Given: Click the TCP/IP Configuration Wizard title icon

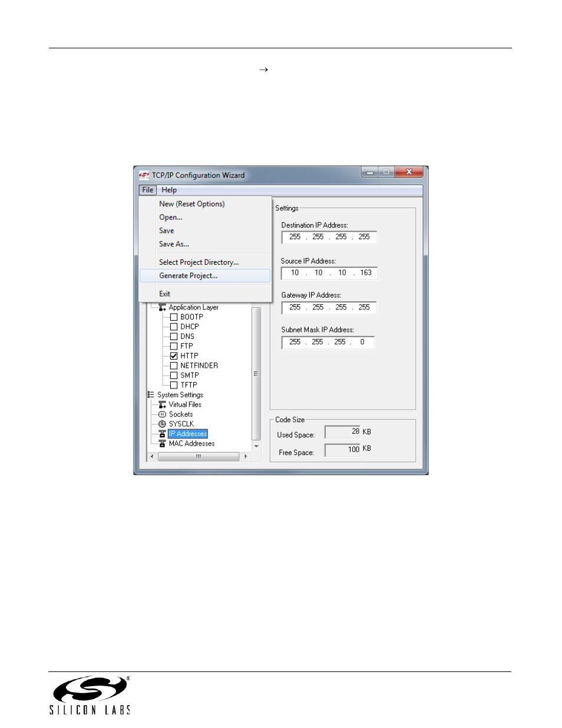Looking at the screenshot, I should pos(144,175).
